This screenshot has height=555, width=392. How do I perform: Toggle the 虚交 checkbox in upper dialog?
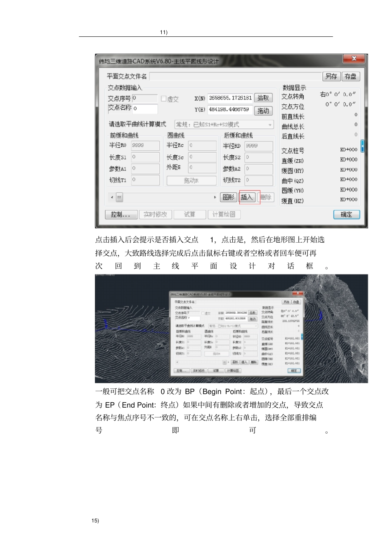pyautogui.click(x=164, y=99)
